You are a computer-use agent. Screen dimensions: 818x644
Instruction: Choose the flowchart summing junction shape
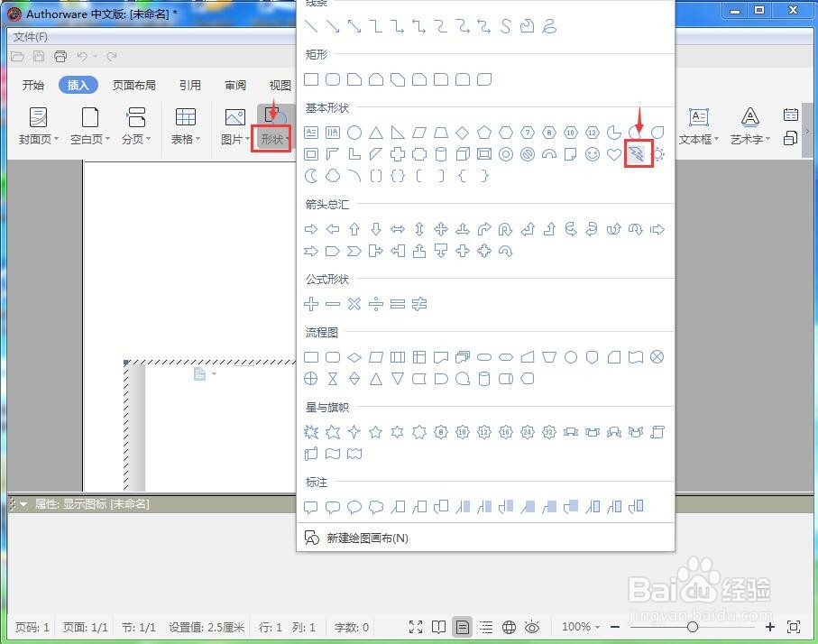657,357
